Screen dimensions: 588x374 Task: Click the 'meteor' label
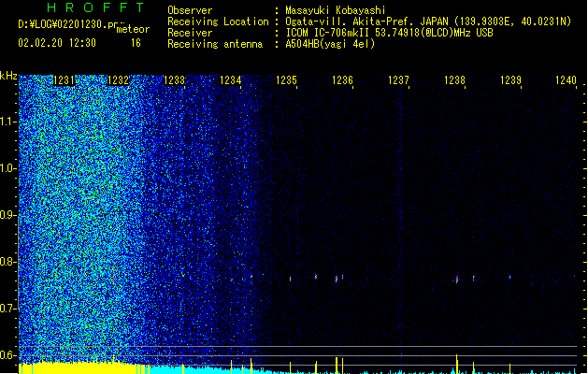coord(133,29)
